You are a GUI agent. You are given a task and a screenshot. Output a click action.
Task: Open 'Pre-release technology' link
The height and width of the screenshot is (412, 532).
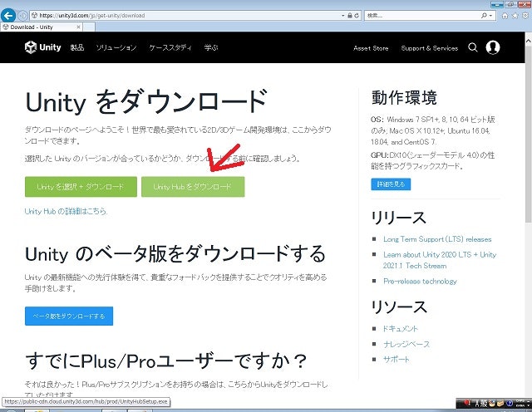420,281
